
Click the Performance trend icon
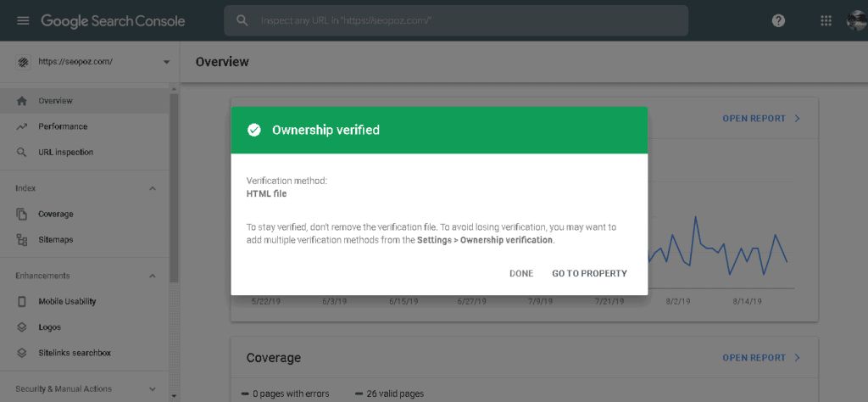(21, 127)
